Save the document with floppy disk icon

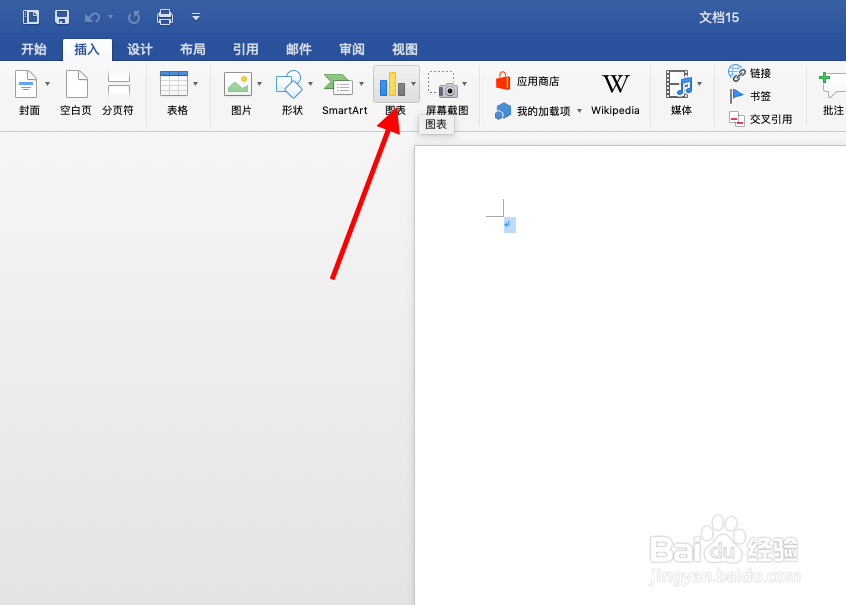click(x=62, y=17)
